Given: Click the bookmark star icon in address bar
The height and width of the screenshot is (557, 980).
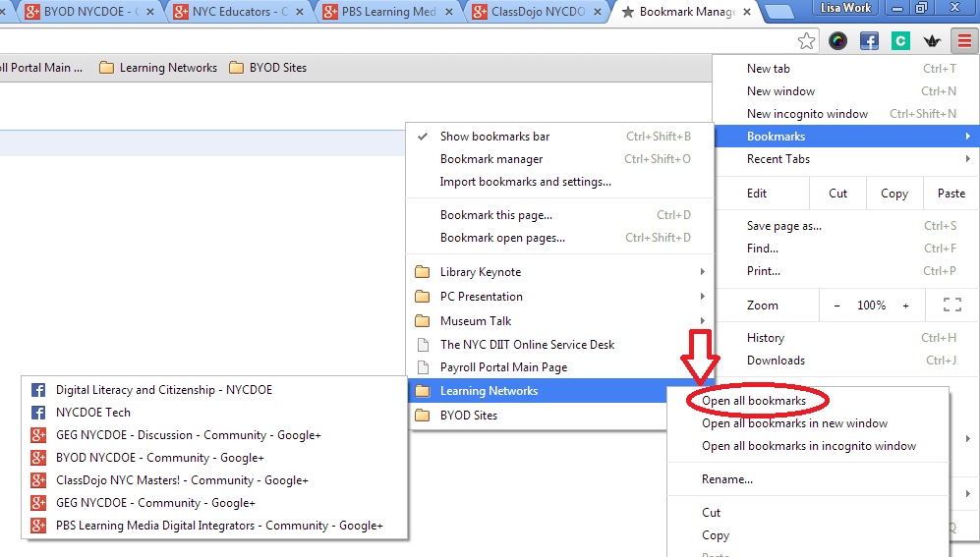Looking at the screenshot, I should tap(806, 41).
